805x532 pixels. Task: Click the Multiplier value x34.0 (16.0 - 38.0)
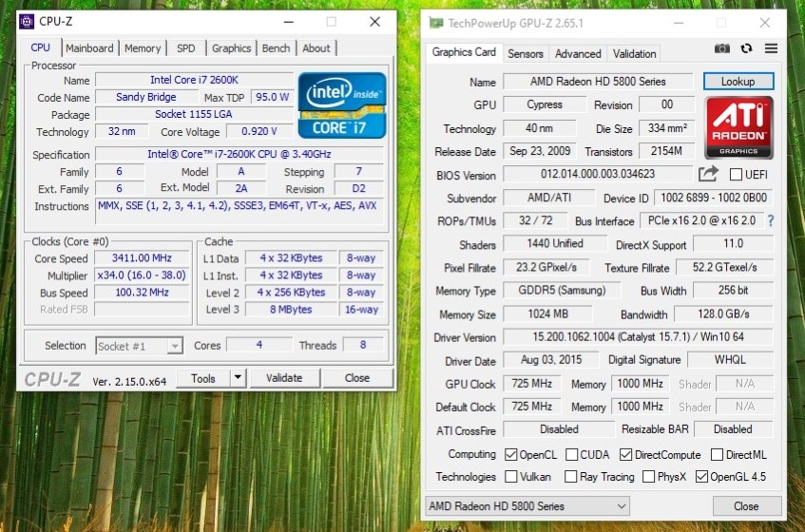(x=142, y=275)
